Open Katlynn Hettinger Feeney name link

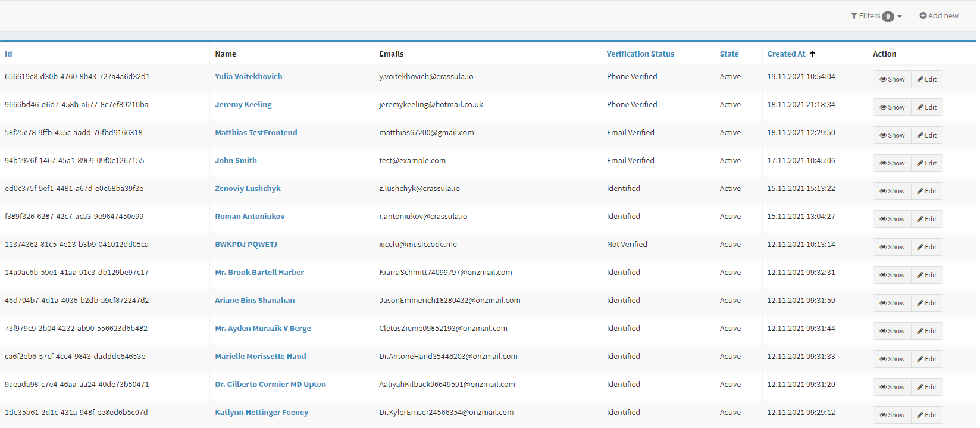click(261, 413)
